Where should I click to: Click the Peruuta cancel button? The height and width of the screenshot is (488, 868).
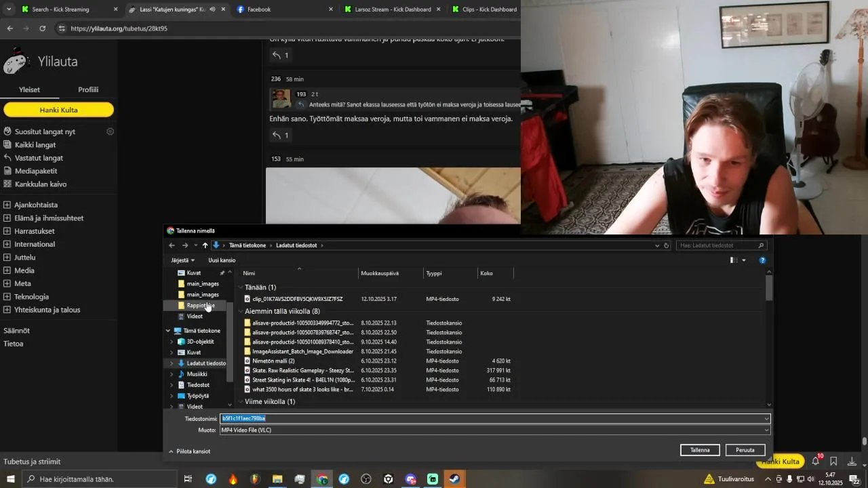tap(745, 450)
